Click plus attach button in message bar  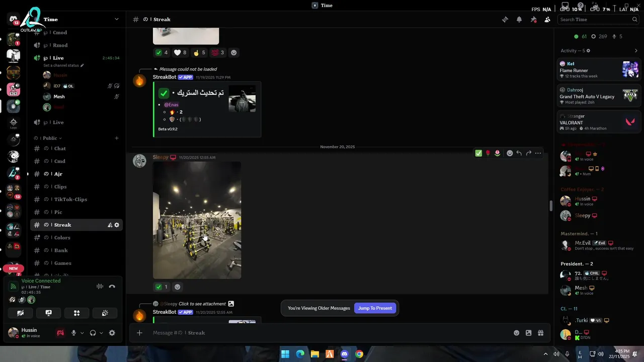(x=139, y=333)
